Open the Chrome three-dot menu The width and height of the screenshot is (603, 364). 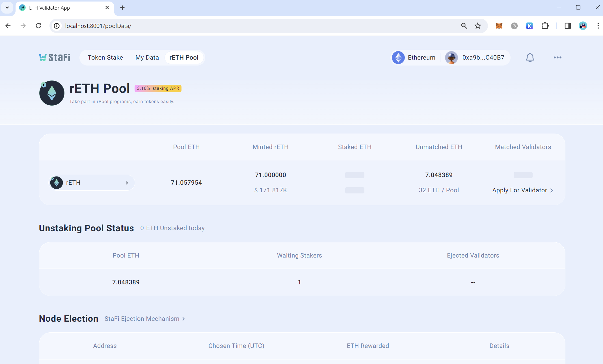598,26
